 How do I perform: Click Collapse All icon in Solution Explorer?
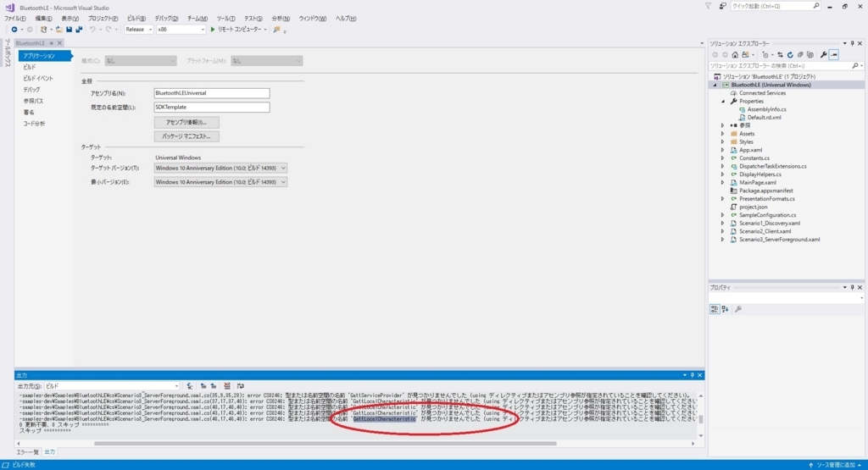click(800, 55)
